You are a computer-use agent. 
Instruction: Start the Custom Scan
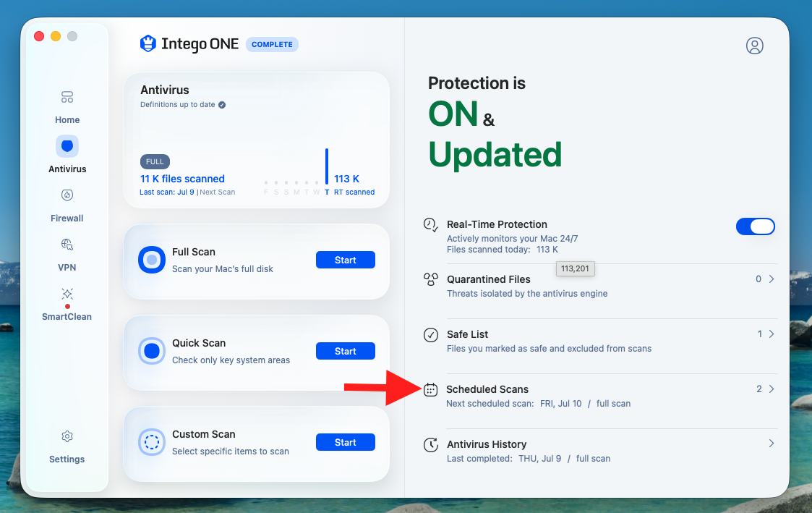[x=346, y=443]
